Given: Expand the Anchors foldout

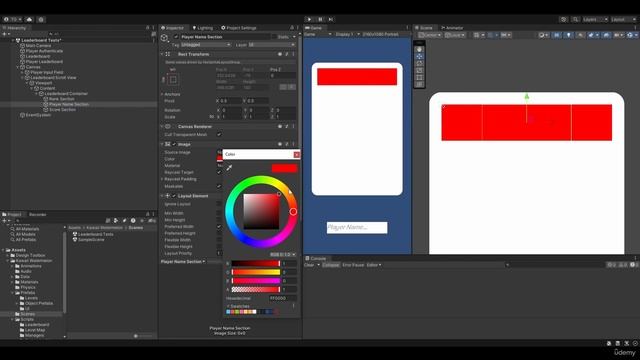Looking at the screenshot, I should (162, 94).
